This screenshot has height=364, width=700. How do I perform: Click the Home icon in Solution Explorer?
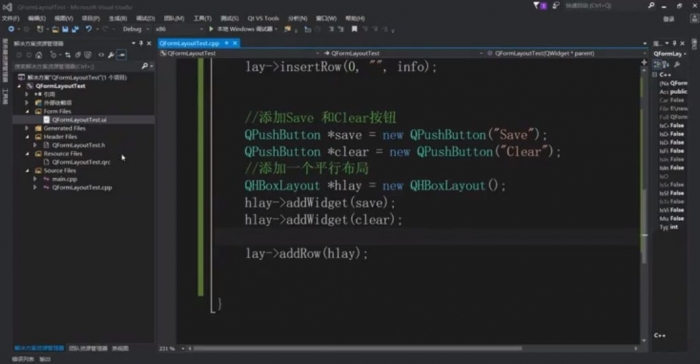click(39, 55)
